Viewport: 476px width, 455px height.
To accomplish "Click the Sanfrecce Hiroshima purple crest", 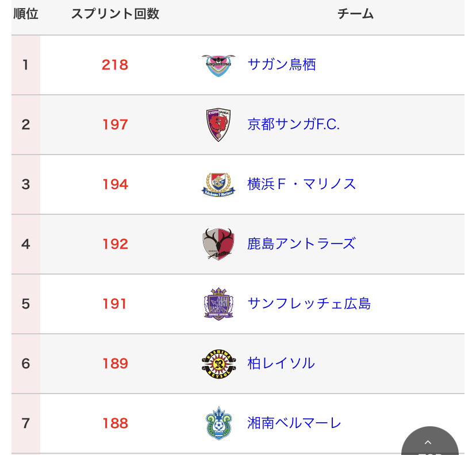I will (x=218, y=304).
